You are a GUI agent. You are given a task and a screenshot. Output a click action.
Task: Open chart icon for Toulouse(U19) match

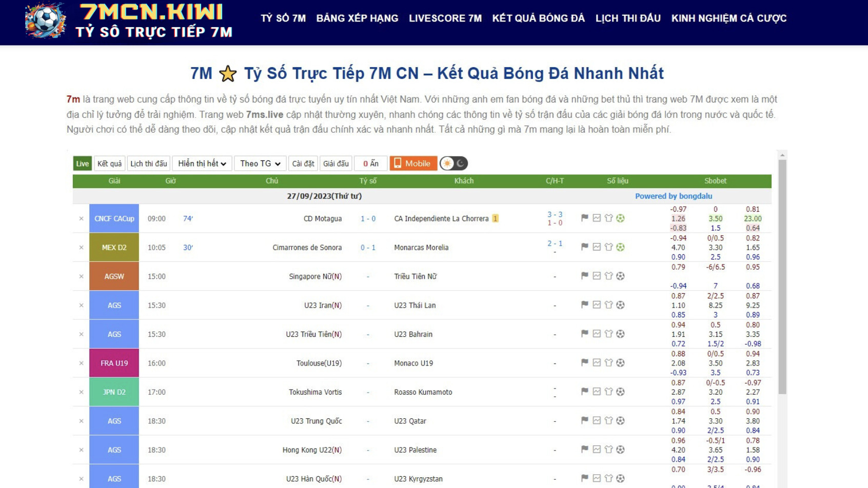tap(597, 363)
